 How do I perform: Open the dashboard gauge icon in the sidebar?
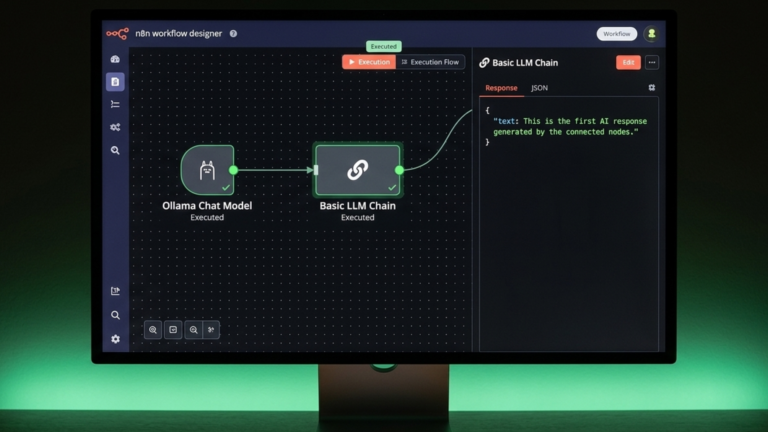point(115,59)
